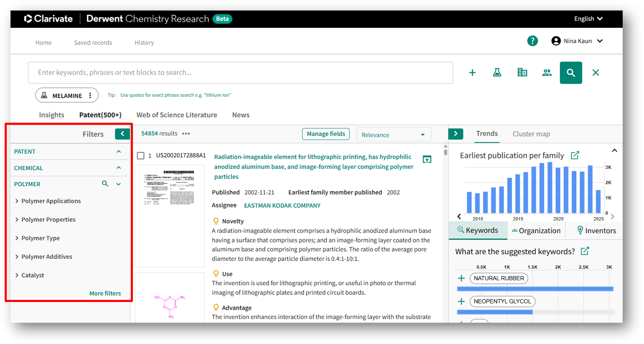
Task: Open melamine chemical structure thumbnail
Action: (x=170, y=297)
